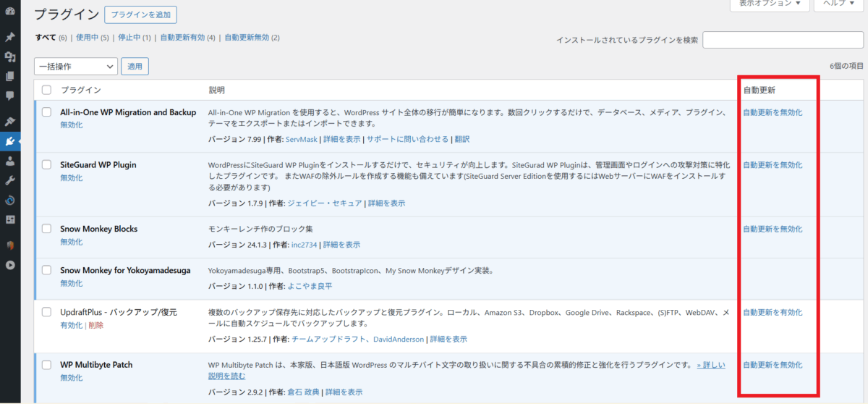Click the プラグインを追加 button
Screen dimensions: 868x404
pyautogui.click(x=140, y=14)
